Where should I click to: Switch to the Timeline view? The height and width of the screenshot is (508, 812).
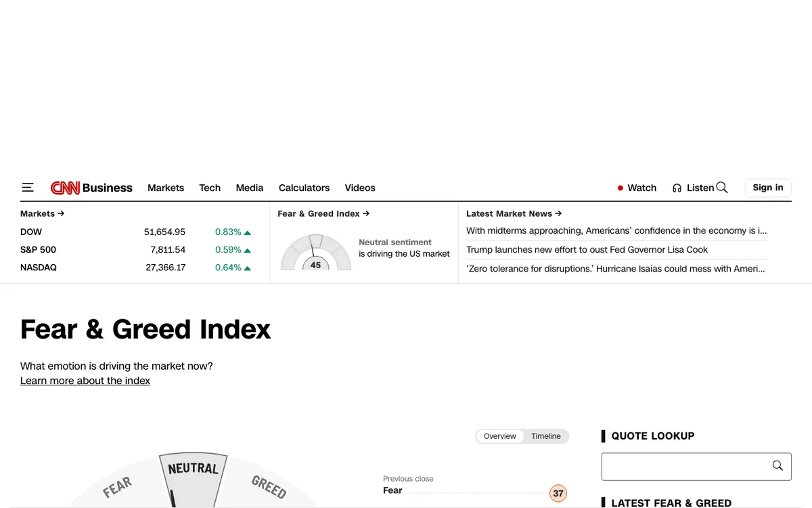pos(546,436)
